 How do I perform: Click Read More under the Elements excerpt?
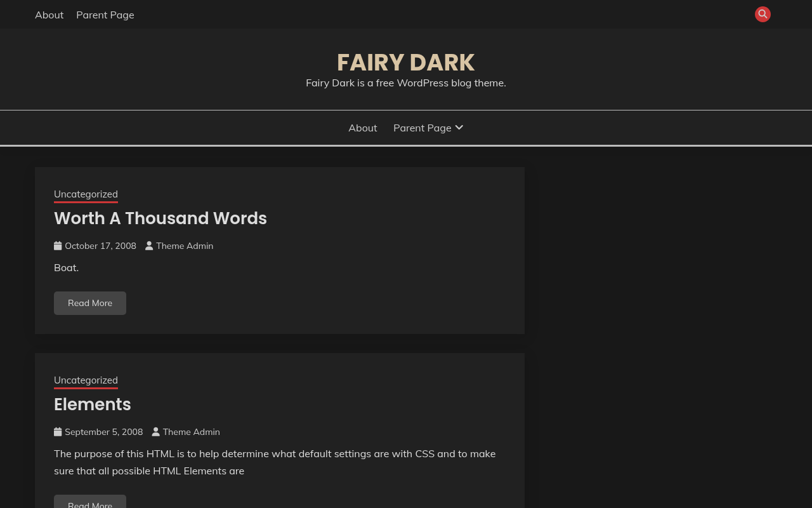[x=90, y=502]
